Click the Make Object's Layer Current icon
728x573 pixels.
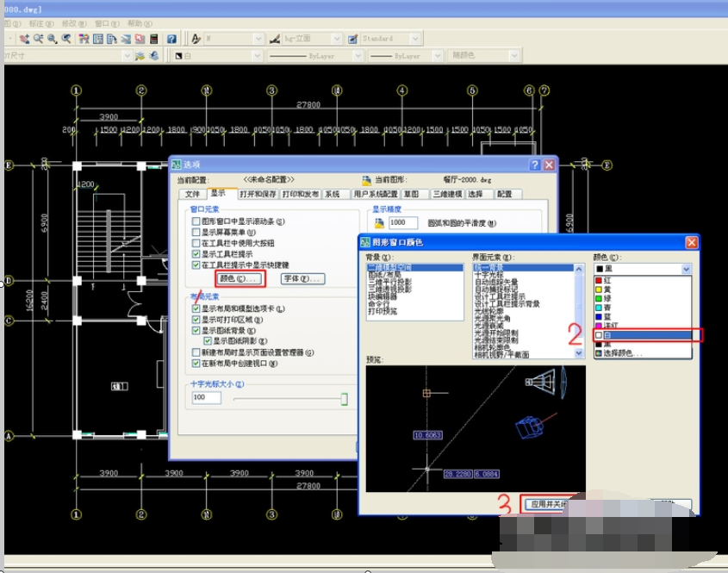point(140,56)
